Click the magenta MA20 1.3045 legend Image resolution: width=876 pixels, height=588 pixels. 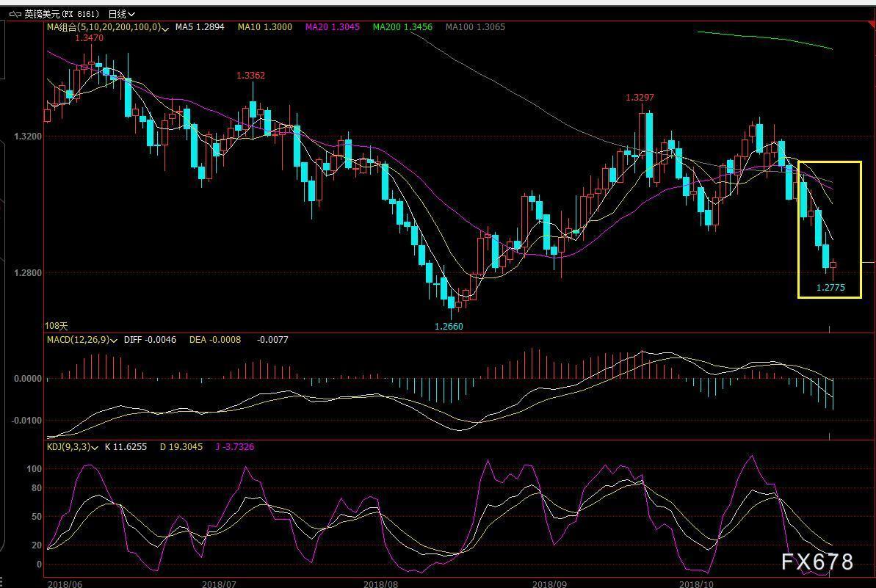(333, 27)
